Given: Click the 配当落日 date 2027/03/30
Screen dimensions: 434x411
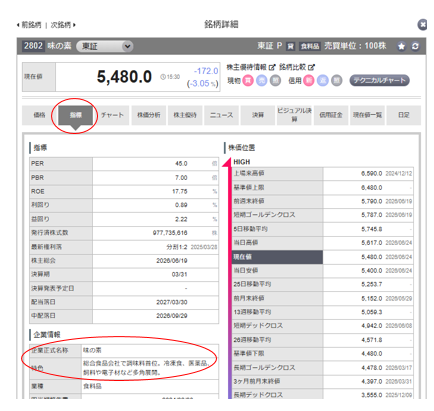Looking at the screenshot, I should [x=172, y=302].
